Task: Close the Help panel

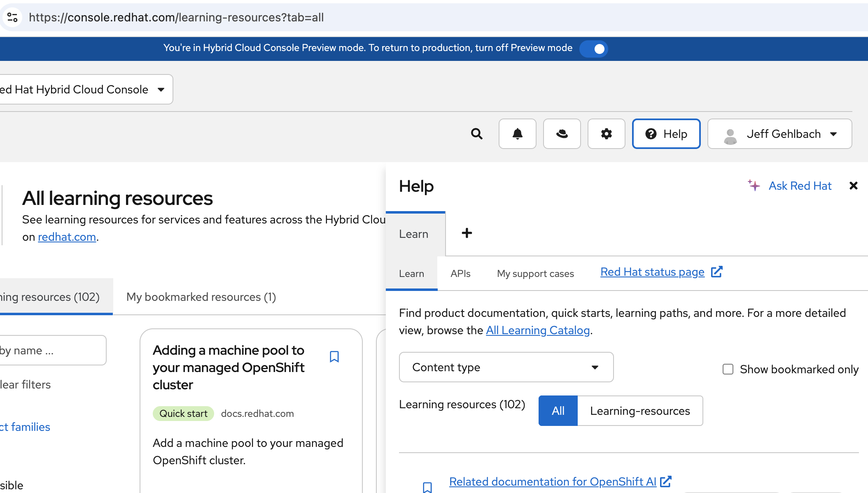Action: click(853, 186)
